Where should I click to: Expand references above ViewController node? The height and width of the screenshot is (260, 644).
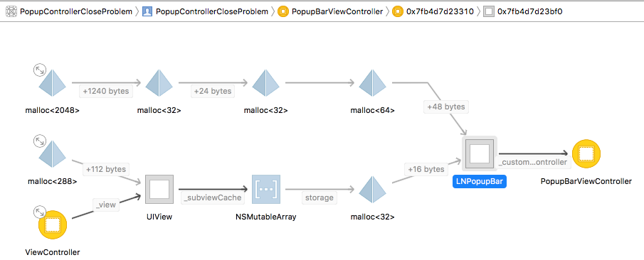(x=40, y=212)
